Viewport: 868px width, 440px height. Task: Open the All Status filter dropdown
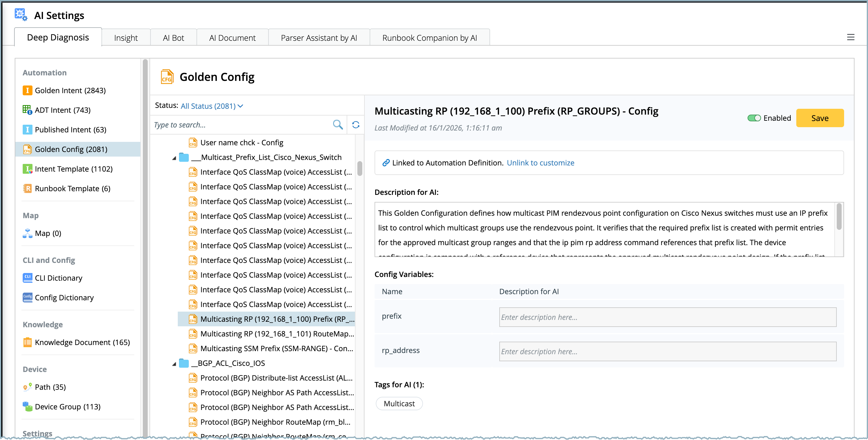coord(211,106)
